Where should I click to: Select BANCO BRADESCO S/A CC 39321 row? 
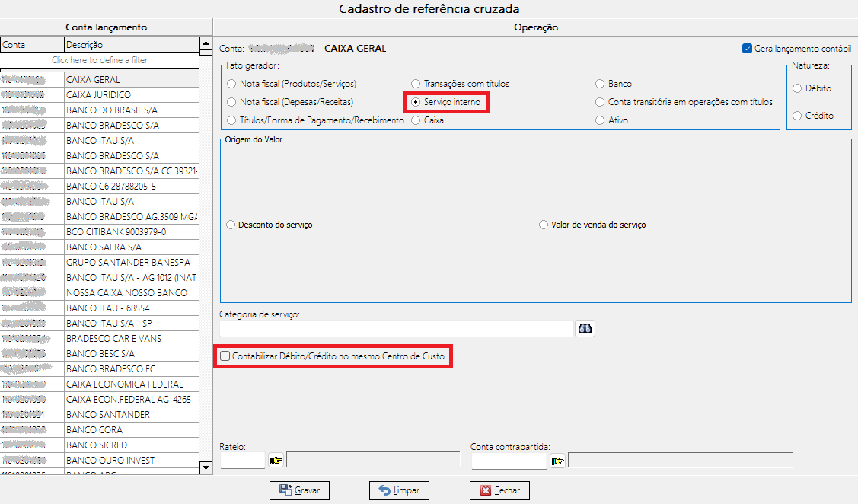[100, 171]
